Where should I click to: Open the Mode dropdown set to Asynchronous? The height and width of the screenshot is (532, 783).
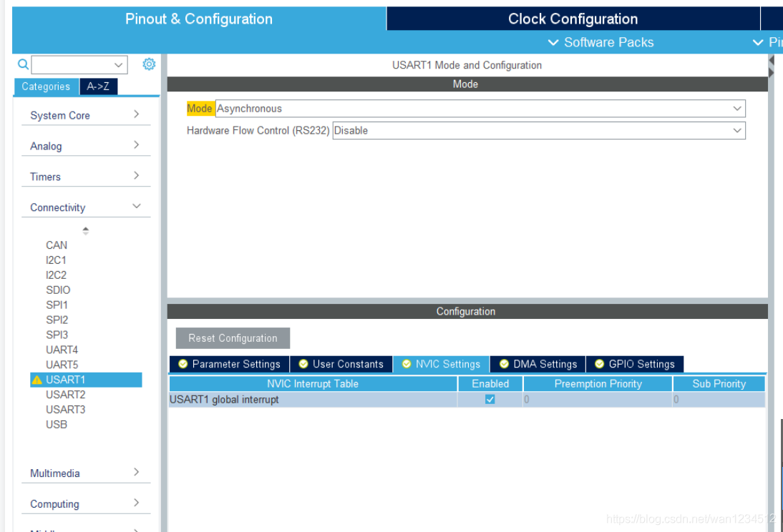pos(480,109)
